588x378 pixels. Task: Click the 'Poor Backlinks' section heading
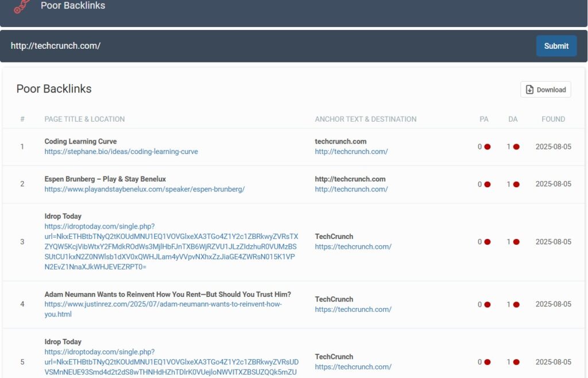click(54, 89)
